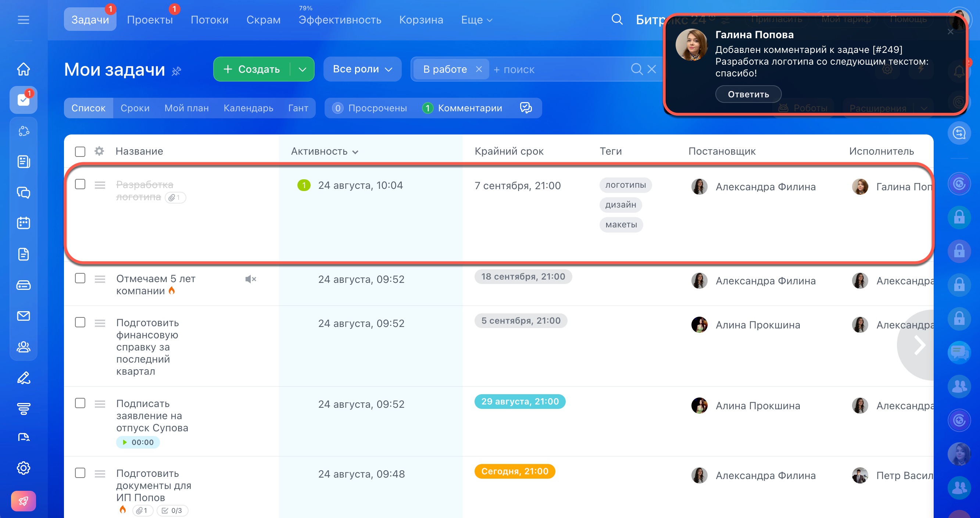
Task: Open Корзина tab
Action: (x=421, y=20)
